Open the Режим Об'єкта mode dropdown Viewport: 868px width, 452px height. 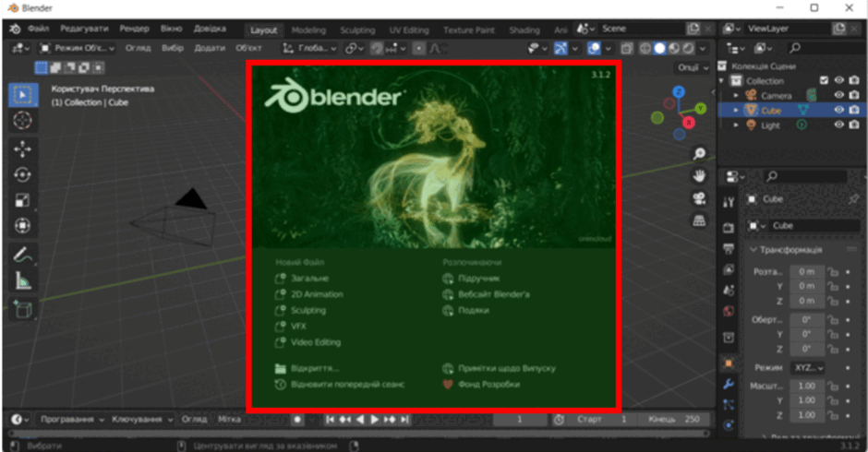[x=77, y=49]
